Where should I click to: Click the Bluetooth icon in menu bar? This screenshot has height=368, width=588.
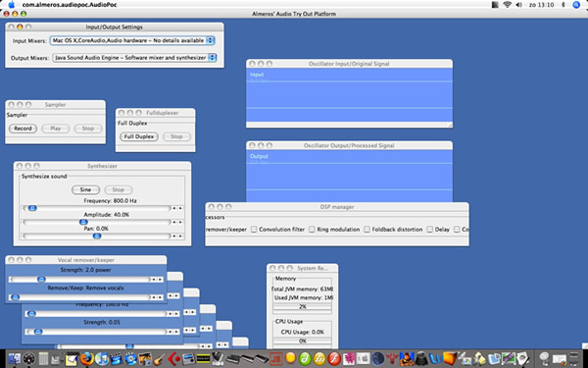(x=563, y=5)
